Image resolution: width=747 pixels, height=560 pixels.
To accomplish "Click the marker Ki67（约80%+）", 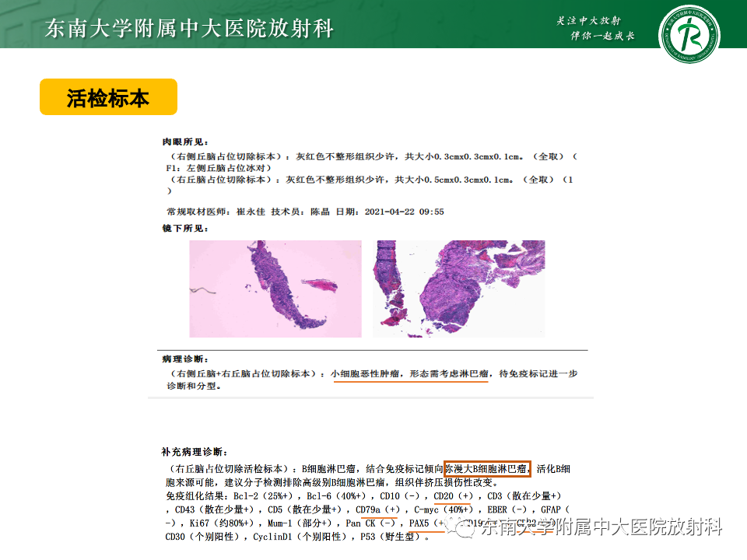I will pos(222,523).
